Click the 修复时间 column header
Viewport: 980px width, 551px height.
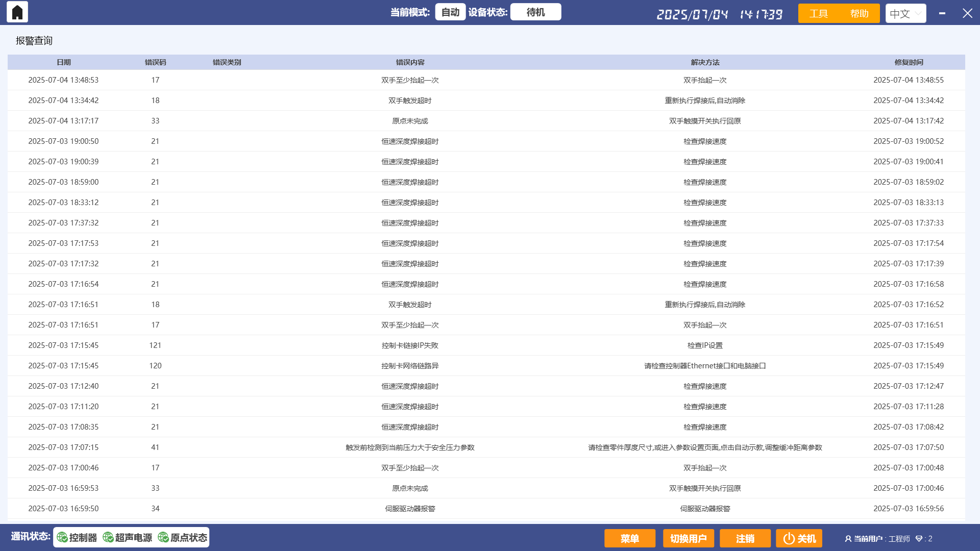(x=909, y=62)
